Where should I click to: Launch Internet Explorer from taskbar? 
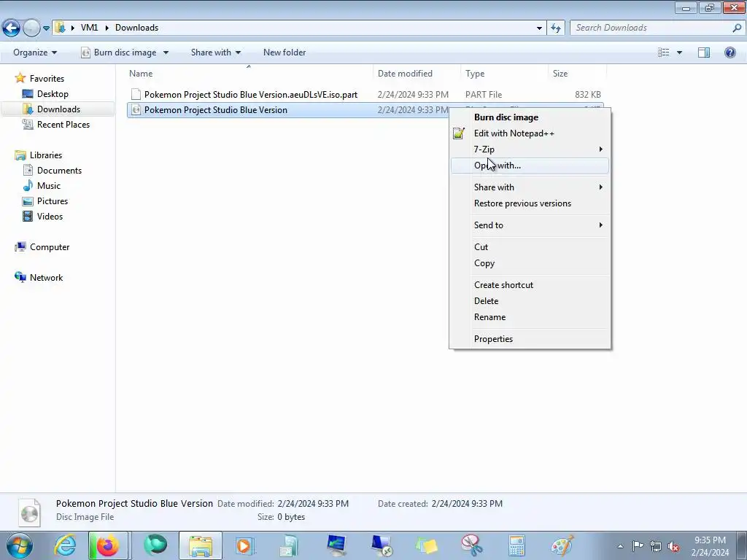[65, 545]
